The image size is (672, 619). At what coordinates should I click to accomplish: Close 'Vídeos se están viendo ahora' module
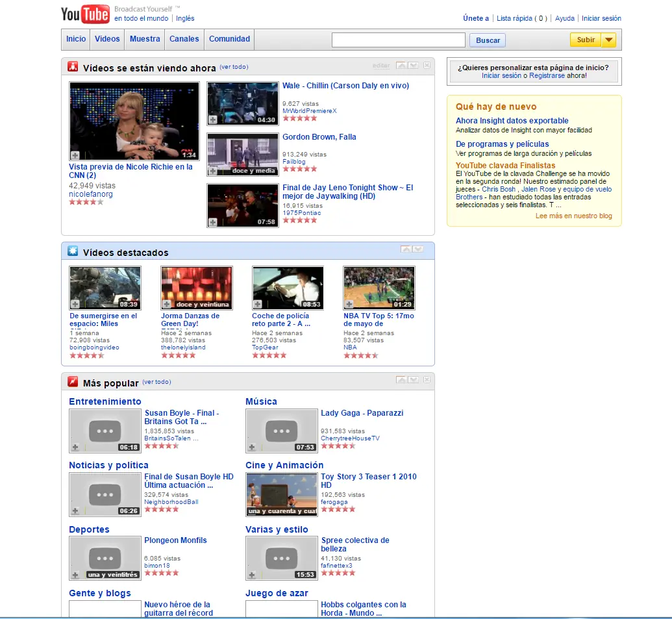tap(427, 65)
